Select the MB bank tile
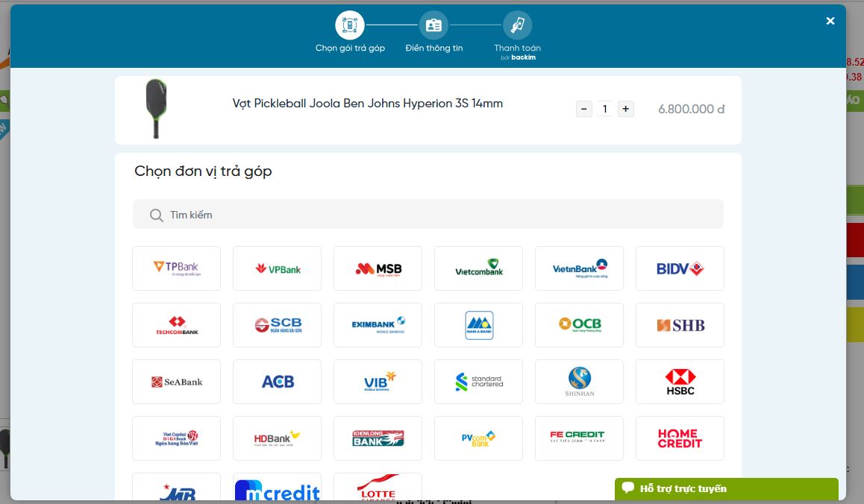 [x=176, y=487]
